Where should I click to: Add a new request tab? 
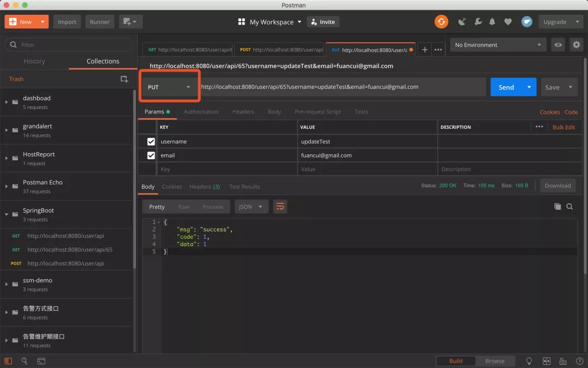click(x=425, y=50)
